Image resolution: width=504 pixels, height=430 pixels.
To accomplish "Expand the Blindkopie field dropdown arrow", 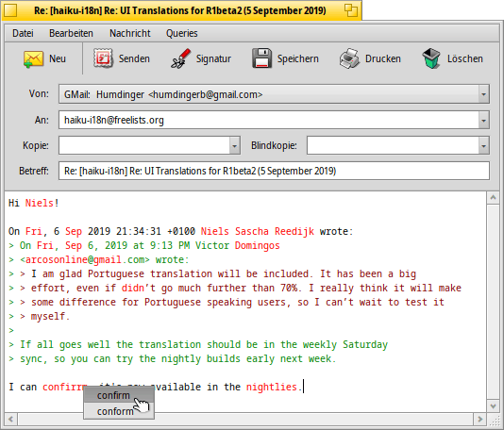I will pos(484,145).
